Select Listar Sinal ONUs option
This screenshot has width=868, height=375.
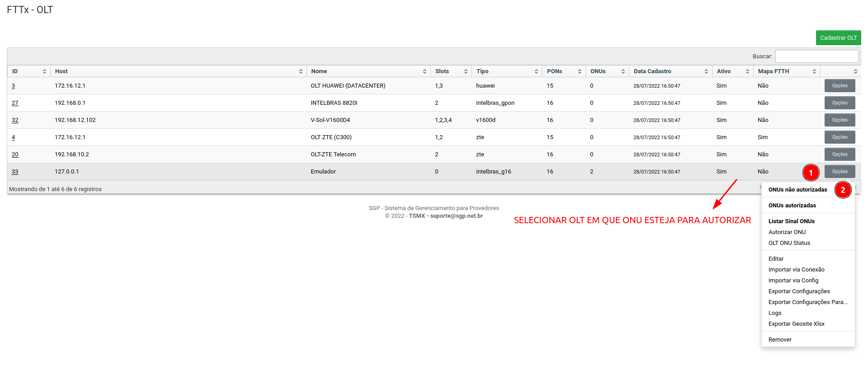(x=791, y=221)
